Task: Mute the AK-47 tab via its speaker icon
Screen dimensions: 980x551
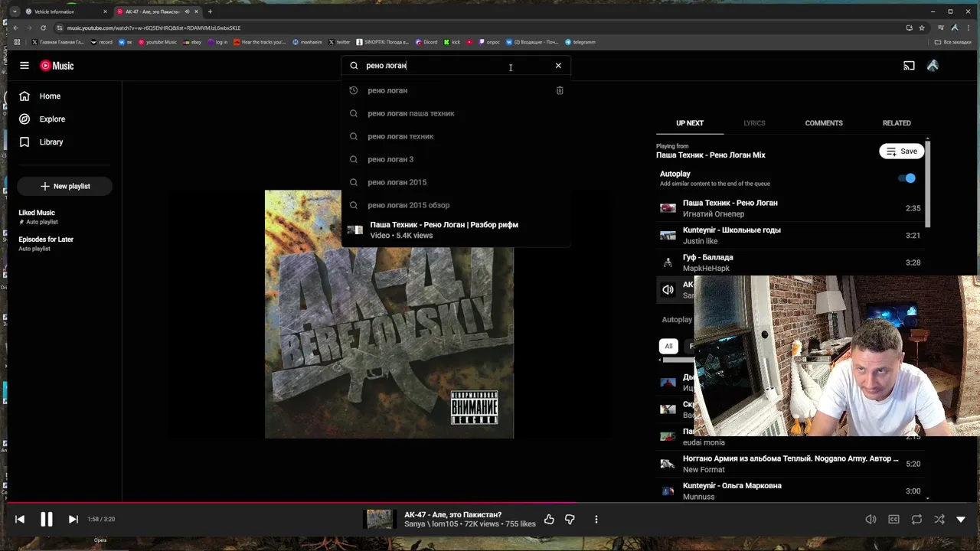Action: [187, 11]
